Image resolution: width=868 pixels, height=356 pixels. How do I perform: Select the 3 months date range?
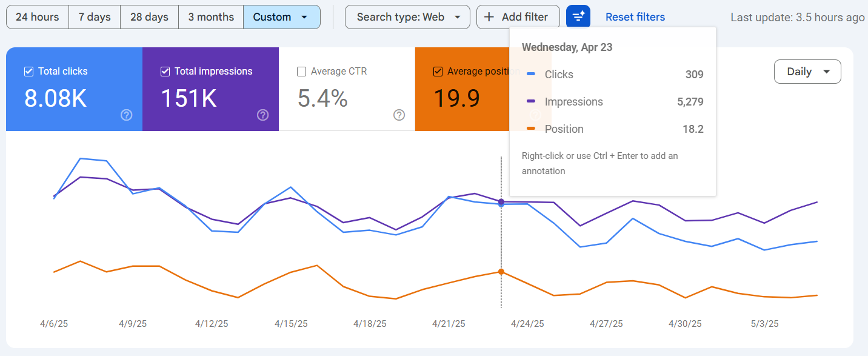[x=211, y=17]
